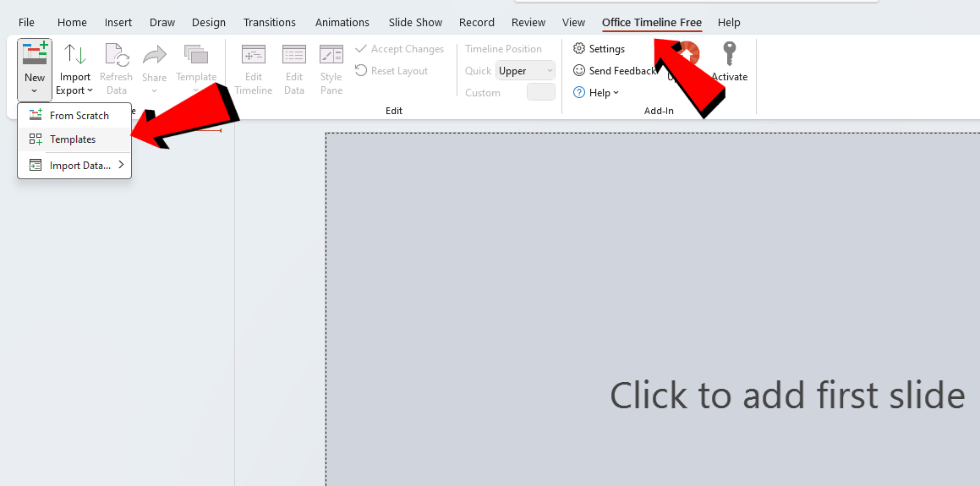
Task: Open the Help ribbon tab
Action: [729, 23]
